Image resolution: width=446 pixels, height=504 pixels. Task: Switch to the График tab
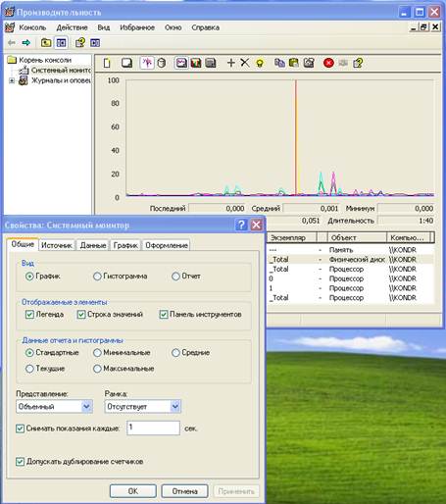coord(125,245)
